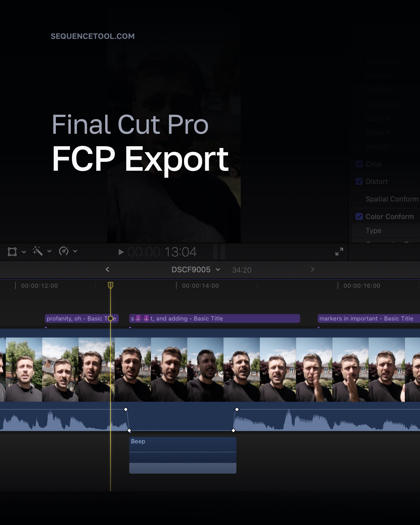This screenshot has width=420, height=525.
Task: Click the Position parameter label
Action: 378,76
